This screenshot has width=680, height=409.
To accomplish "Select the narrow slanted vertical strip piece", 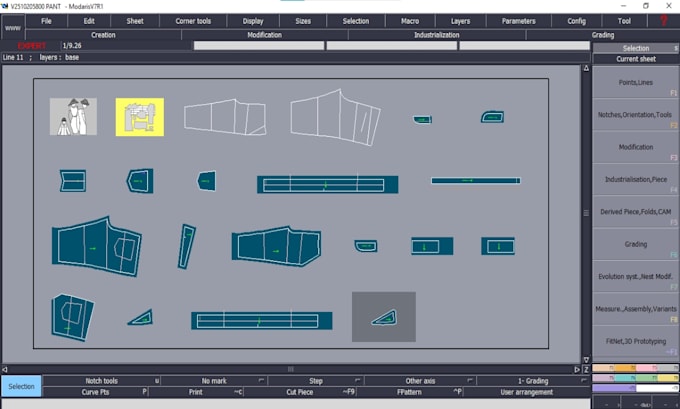I will pyautogui.click(x=186, y=246).
